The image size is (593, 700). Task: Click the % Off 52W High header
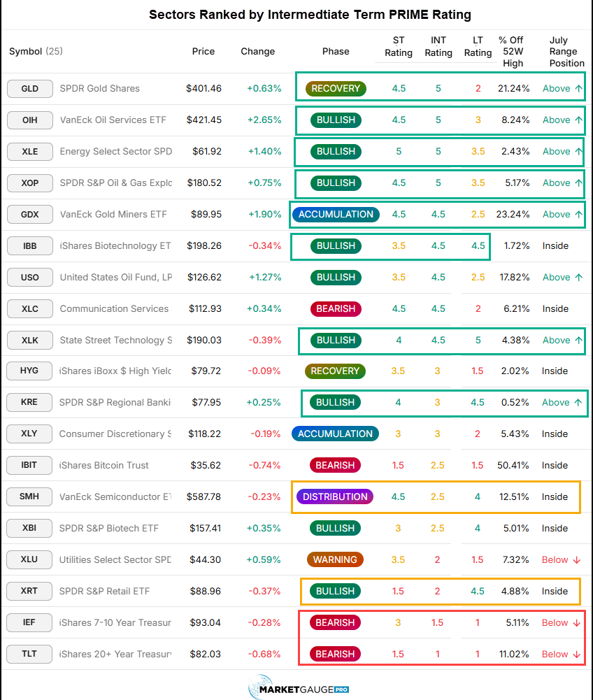pos(513,51)
